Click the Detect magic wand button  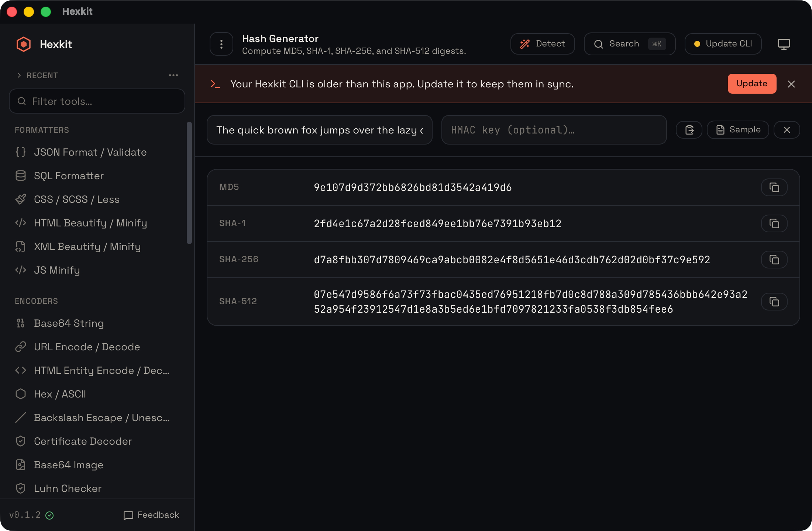coord(543,44)
